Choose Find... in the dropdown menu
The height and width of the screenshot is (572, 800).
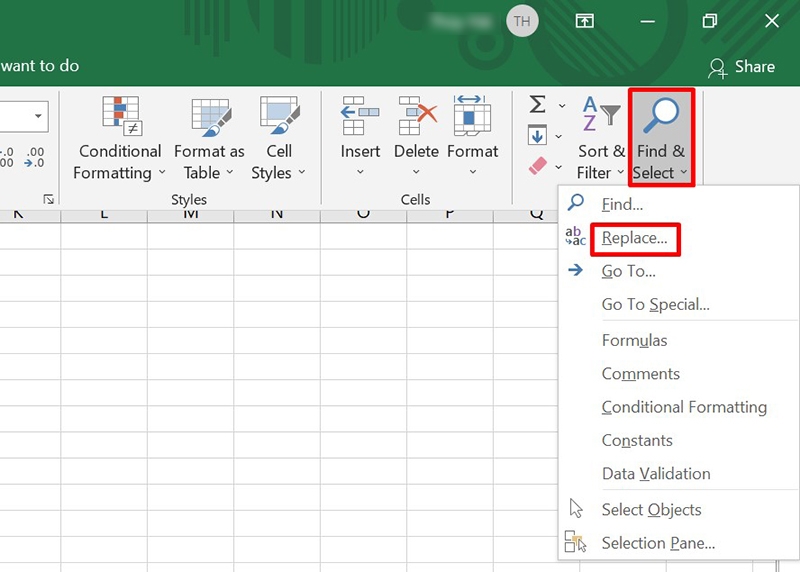(x=622, y=204)
